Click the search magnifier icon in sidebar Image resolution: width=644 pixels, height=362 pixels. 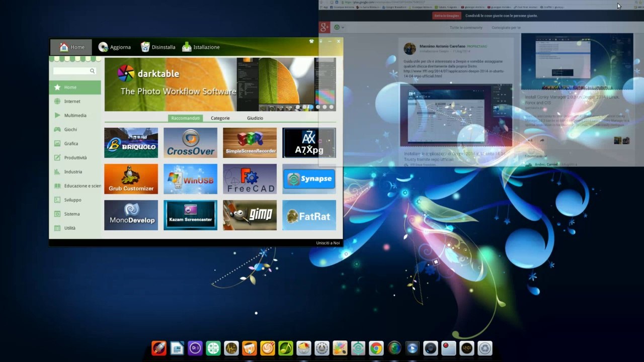[93, 71]
